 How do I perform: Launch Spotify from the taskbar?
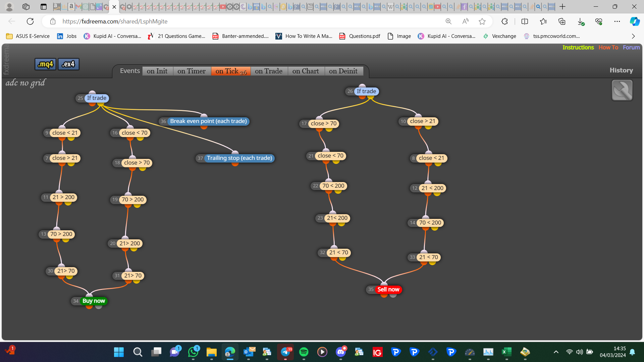[x=304, y=352]
